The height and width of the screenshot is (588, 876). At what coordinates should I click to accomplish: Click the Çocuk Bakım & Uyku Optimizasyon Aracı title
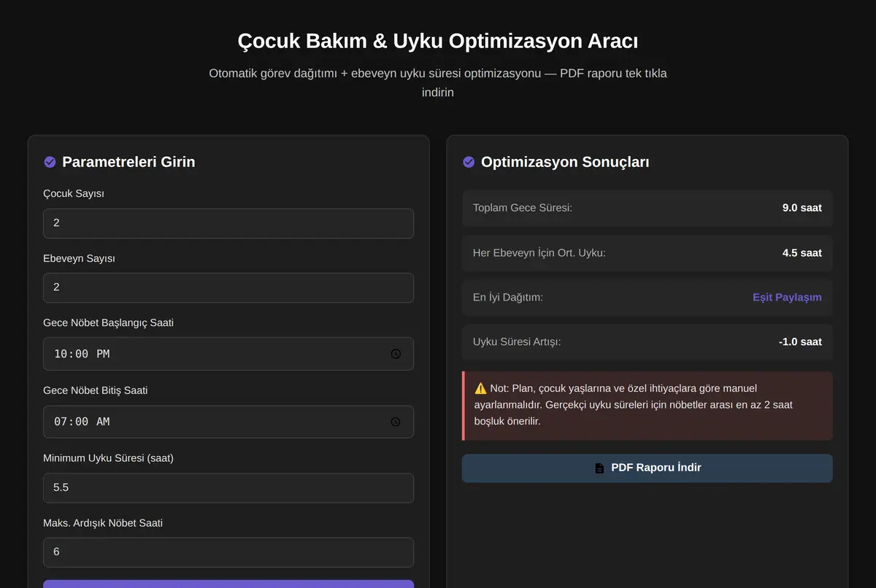pyautogui.click(x=438, y=41)
